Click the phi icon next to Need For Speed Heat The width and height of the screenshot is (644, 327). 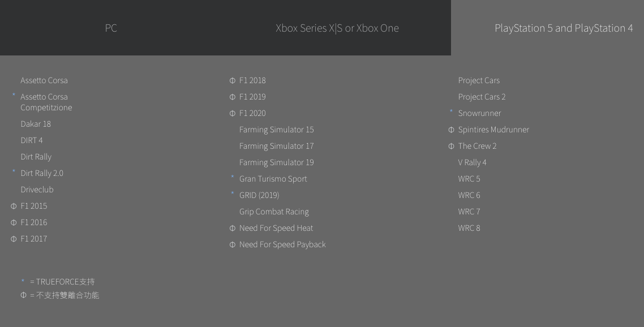(x=233, y=229)
